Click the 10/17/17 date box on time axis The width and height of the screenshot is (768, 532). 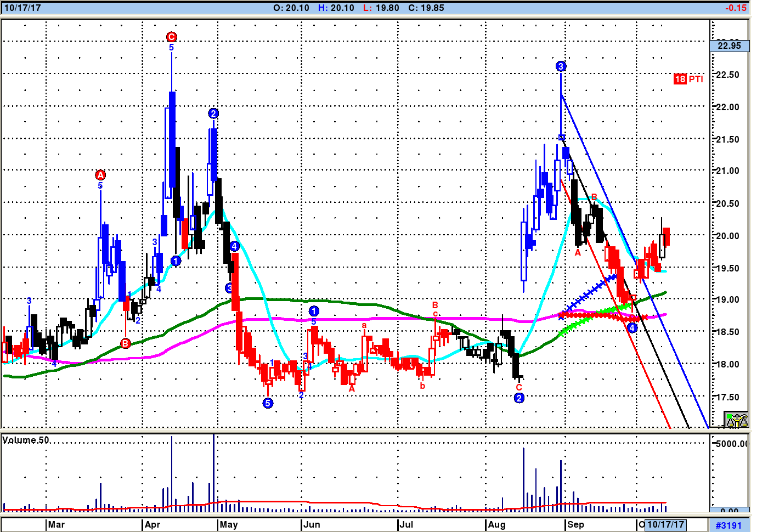click(665, 524)
